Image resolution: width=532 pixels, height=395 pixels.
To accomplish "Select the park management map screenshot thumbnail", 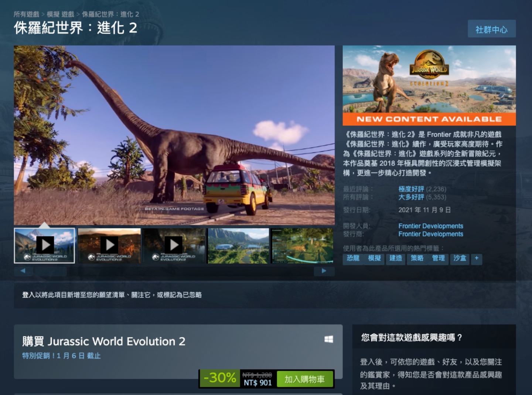I will 302,245.
